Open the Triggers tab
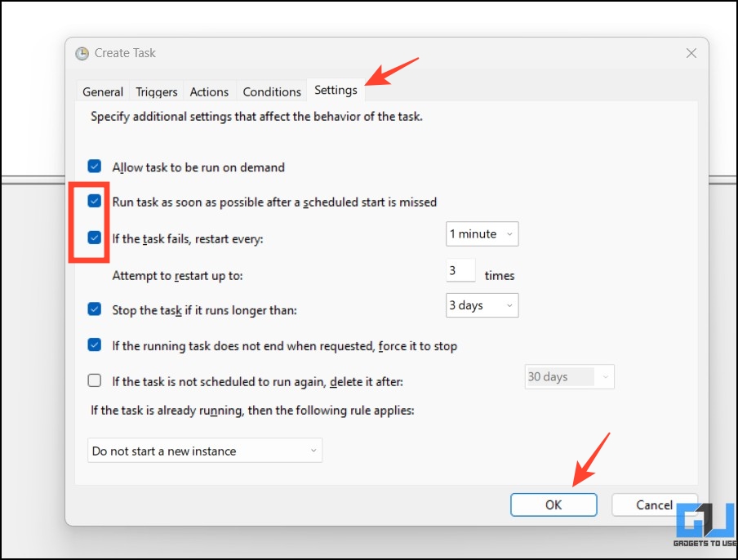 point(156,91)
